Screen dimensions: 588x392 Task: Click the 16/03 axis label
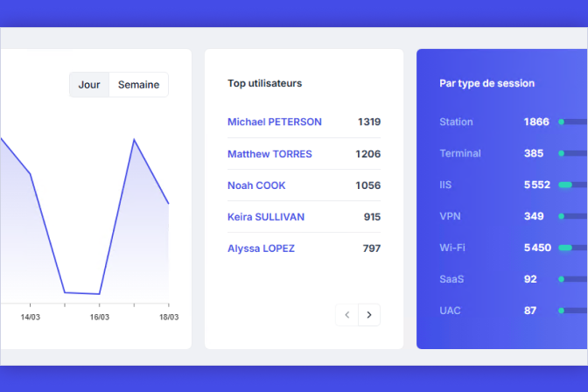100,318
